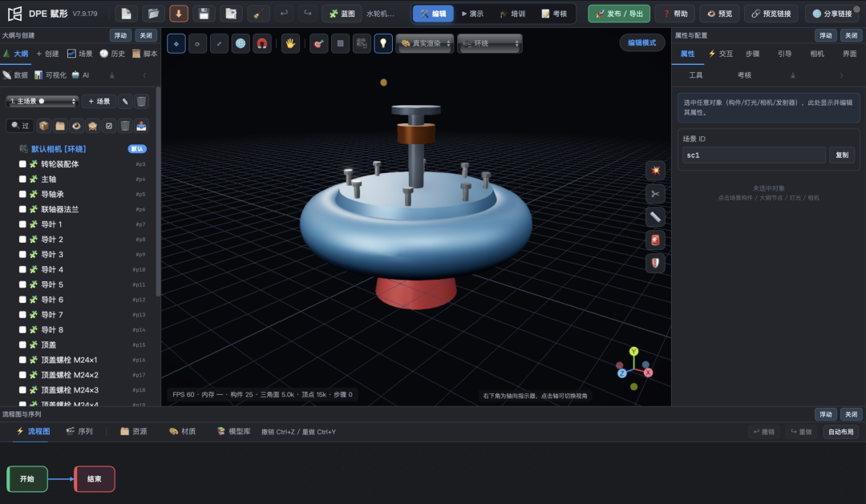This screenshot has height=504, width=866.
Task: Click the 自动布局 button
Action: point(840,432)
